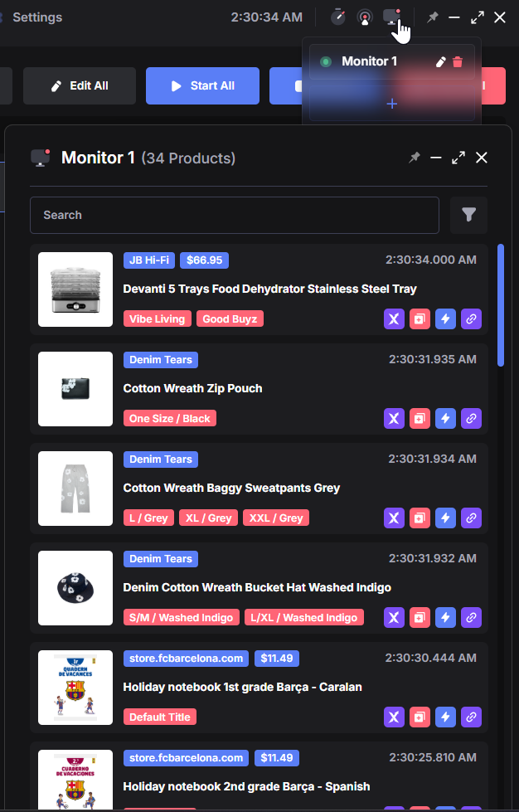Click 'Holiday notebook 2nd grade Barça - Spanish' title
519x812 pixels.
pos(246,786)
